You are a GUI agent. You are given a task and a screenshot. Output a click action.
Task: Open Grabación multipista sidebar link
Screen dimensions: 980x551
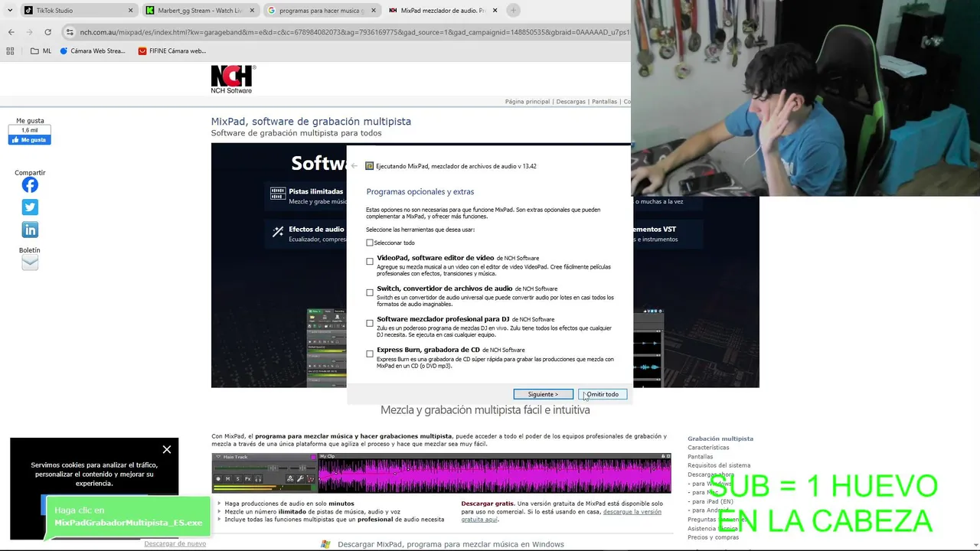click(x=720, y=439)
